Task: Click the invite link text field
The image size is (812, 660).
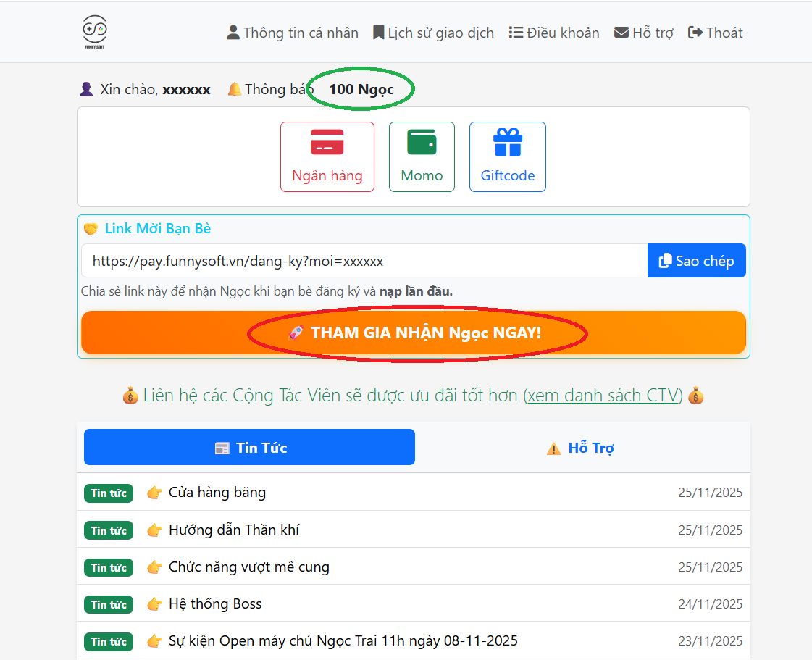Action: [x=364, y=261]
